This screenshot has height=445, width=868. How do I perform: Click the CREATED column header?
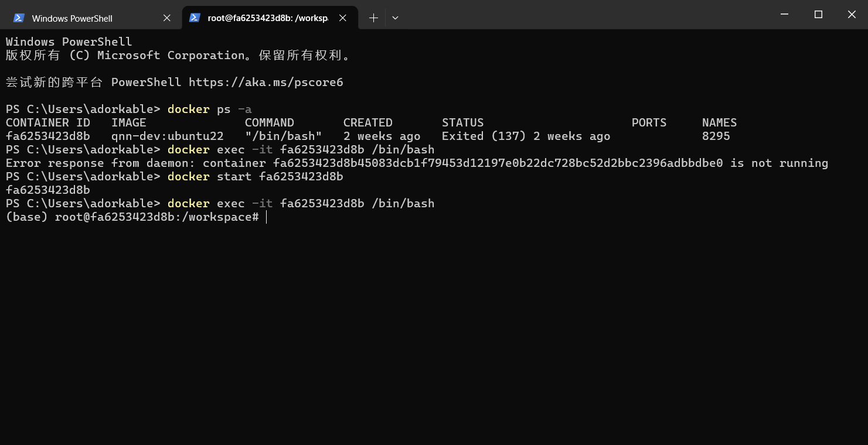(368, 122)
